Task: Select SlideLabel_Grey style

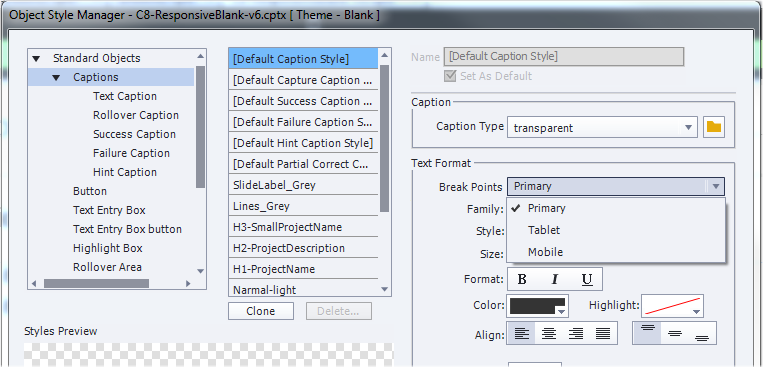Action: 303,185
